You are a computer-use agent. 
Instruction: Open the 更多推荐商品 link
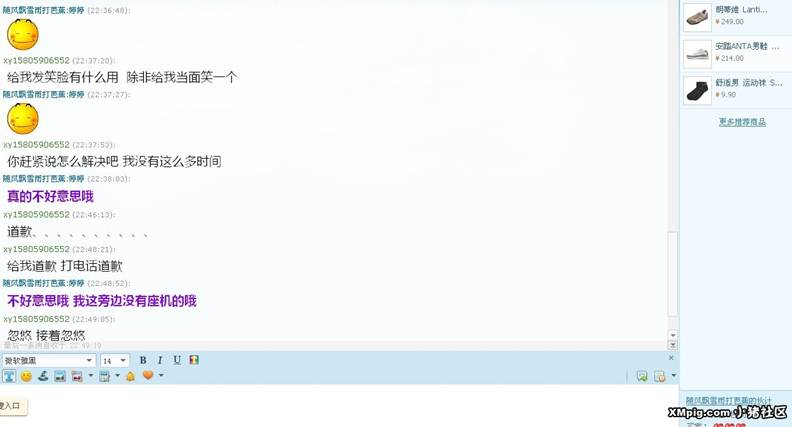coord(742,122)
